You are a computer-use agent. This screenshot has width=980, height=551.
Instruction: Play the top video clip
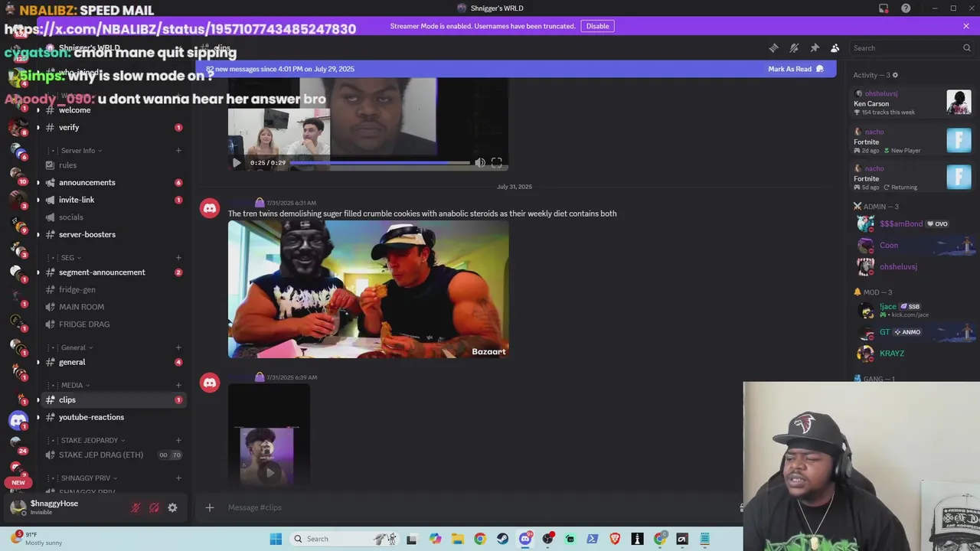[237, 162]
